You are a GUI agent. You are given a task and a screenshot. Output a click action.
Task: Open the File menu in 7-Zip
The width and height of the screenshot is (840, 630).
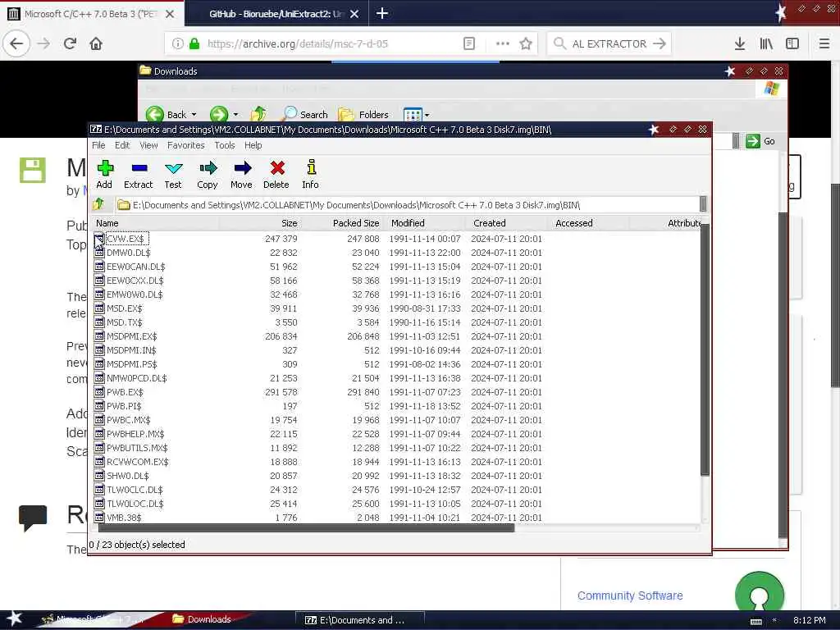[98, 145]
